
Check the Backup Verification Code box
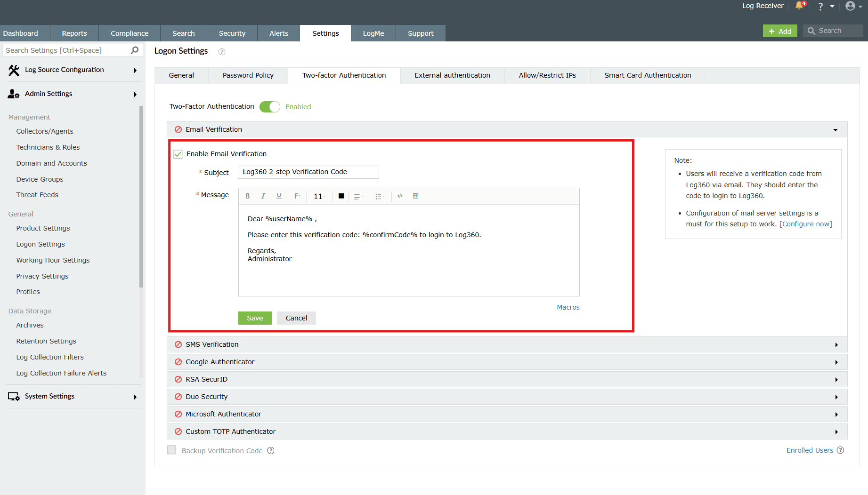[172, 450]
